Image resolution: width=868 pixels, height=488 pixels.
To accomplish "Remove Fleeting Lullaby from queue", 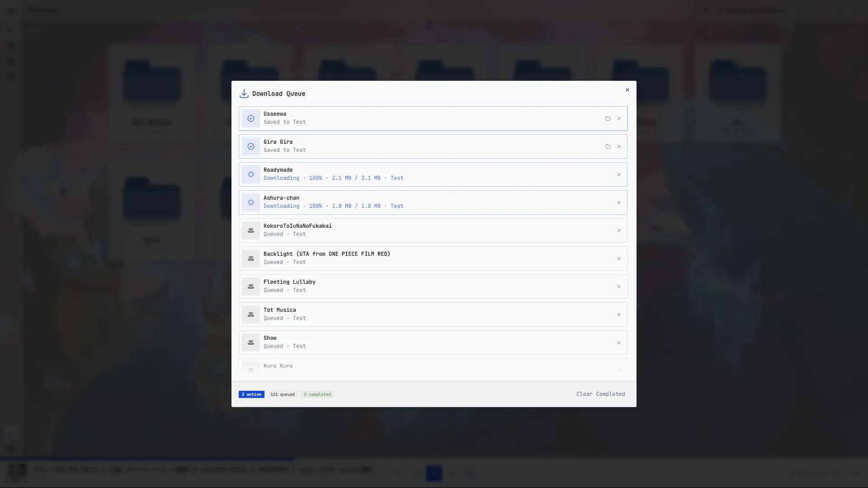I will 618,286.
